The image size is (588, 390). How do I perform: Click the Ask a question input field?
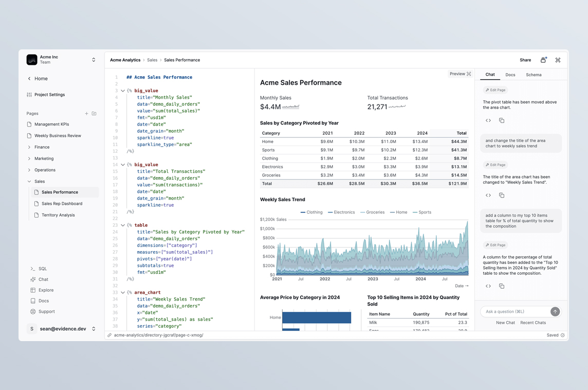point(516,311)
